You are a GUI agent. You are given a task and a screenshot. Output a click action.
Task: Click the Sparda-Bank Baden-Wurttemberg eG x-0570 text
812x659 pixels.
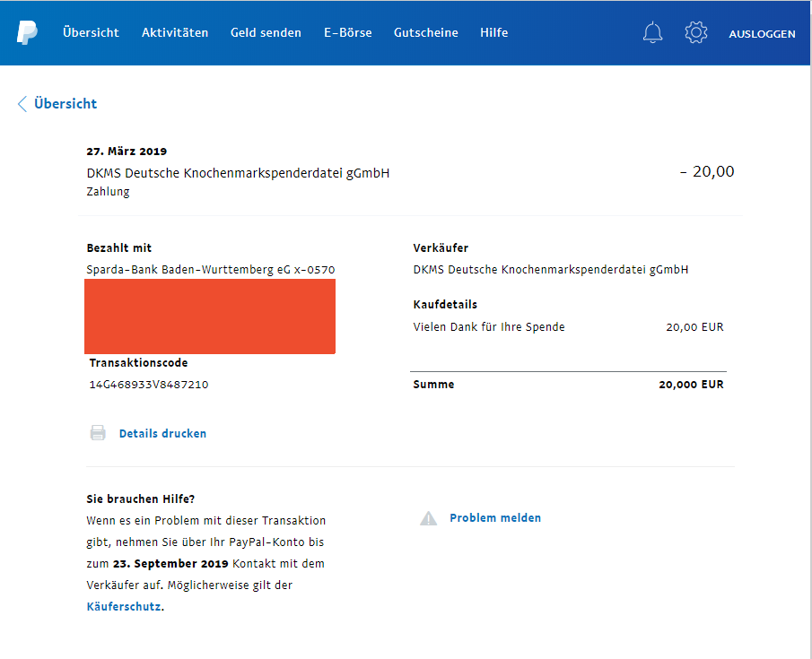pos(211,270)
